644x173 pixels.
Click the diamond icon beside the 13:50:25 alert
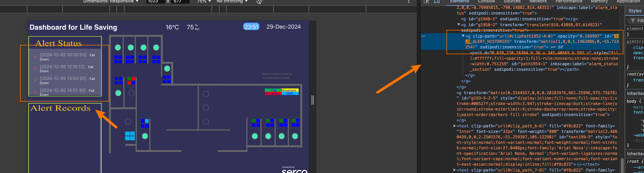[35, 80]
